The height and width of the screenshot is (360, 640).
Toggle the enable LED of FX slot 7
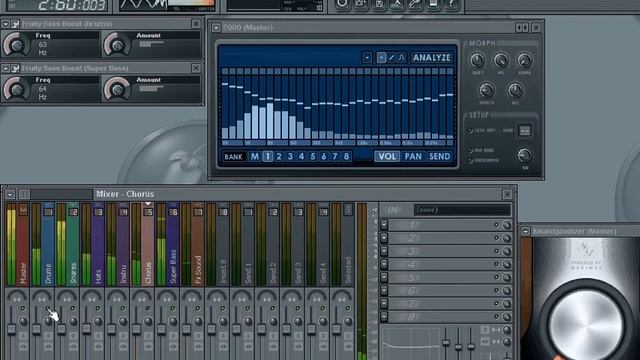pyautogui.click(x=497, y=303)
